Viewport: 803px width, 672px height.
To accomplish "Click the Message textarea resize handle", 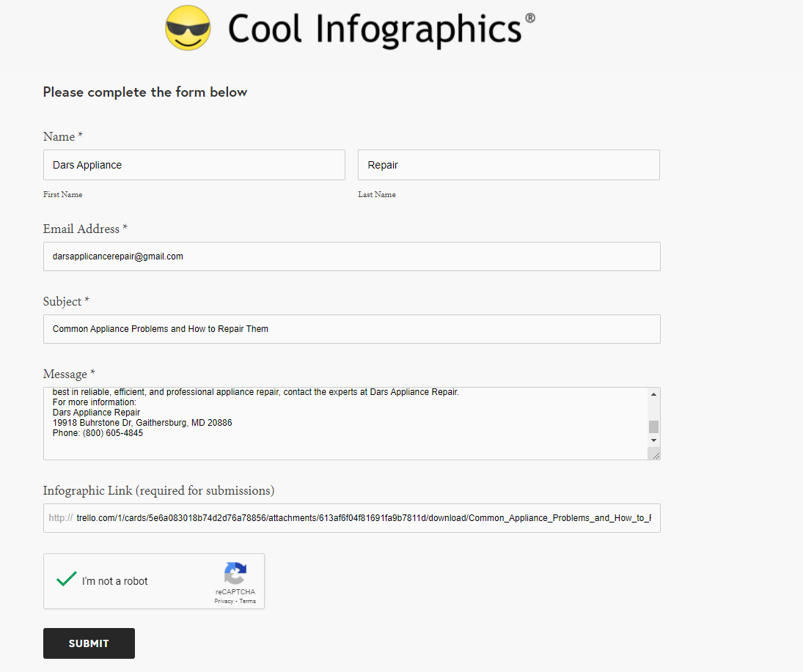I will click(x=655, y=455).
